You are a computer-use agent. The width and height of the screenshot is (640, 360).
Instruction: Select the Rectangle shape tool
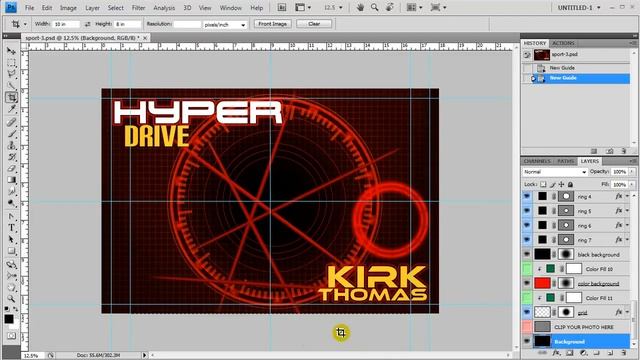pyautogui.click(x=11, y=251)
